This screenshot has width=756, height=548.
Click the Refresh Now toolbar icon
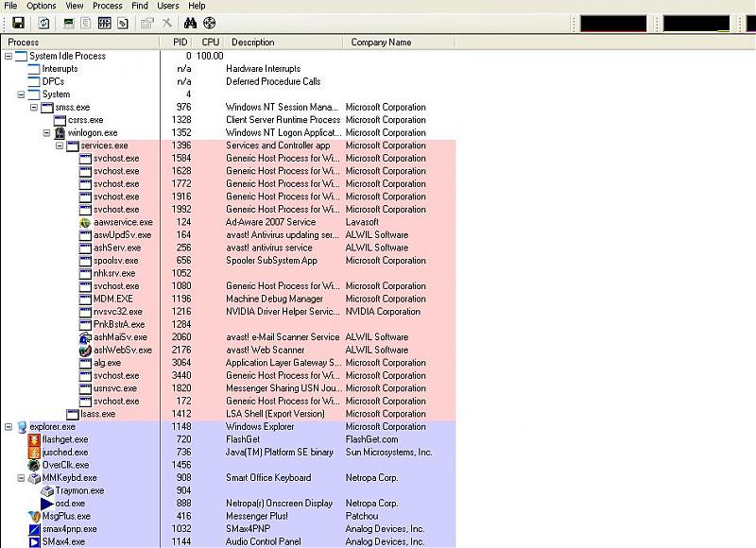tap(43, 23)
